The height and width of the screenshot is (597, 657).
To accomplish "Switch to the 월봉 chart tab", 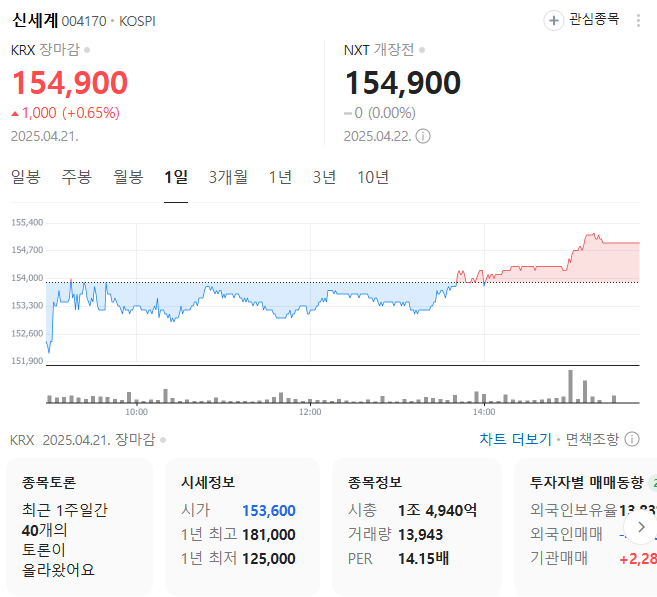I will point(128,177).
